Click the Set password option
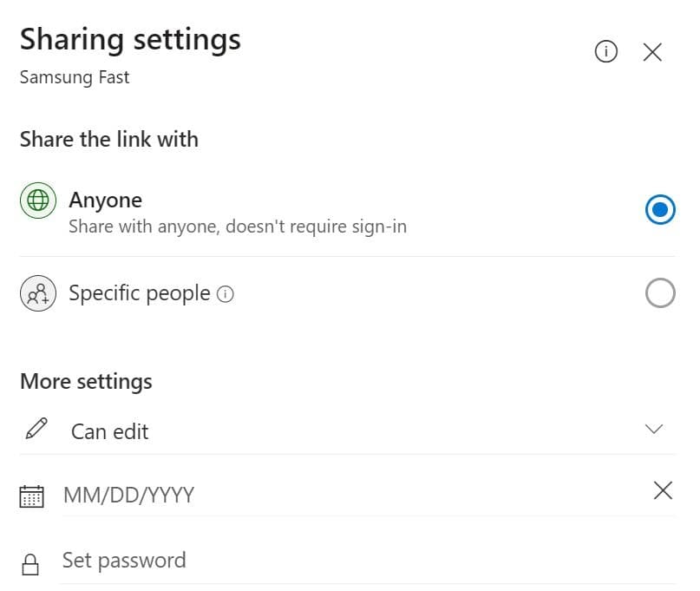Screen dimensions: 700x591 (x=123, y=561)
